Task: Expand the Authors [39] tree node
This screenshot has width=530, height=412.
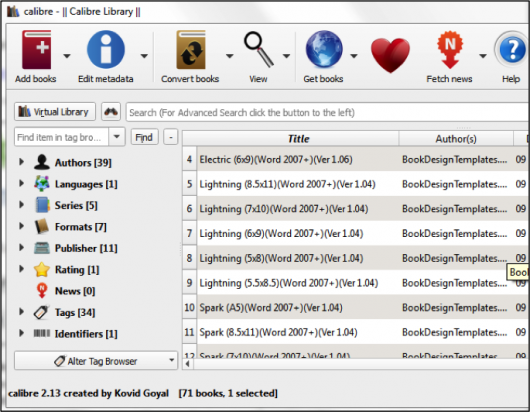Action: pos(21,162)
